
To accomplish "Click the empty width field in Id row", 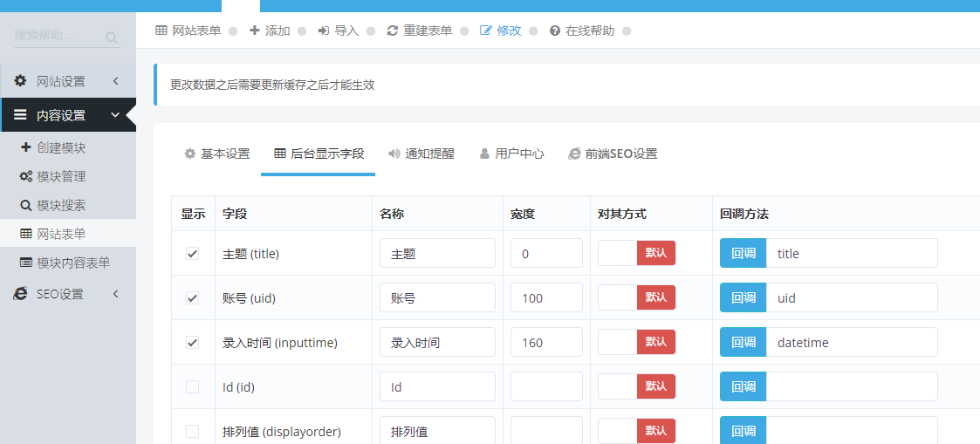I will click(547, 386).
